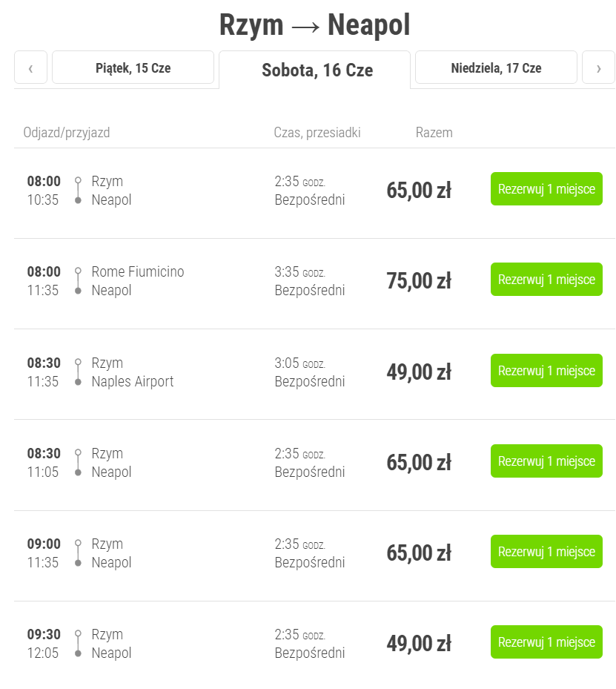Click the route icon for Naples Airport trip
The width and height of the screenshot is (616, 689).
click(x=78, y=372)
